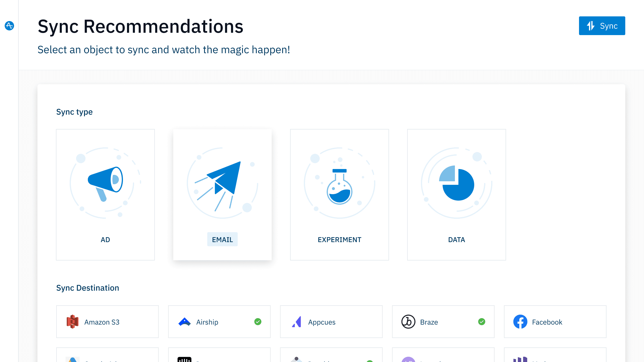Screen dimensions: 644x362
Task: Select the DATA tab label
Action: 456,239
